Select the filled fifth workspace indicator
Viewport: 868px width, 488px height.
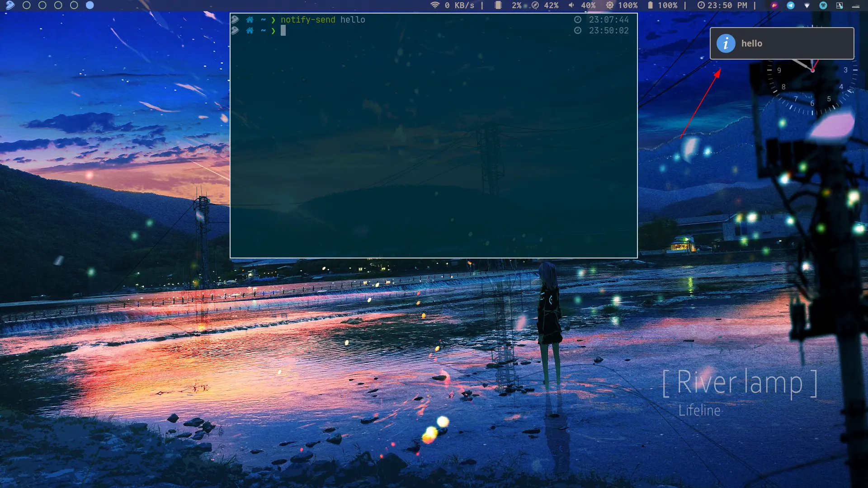point(90,5)
